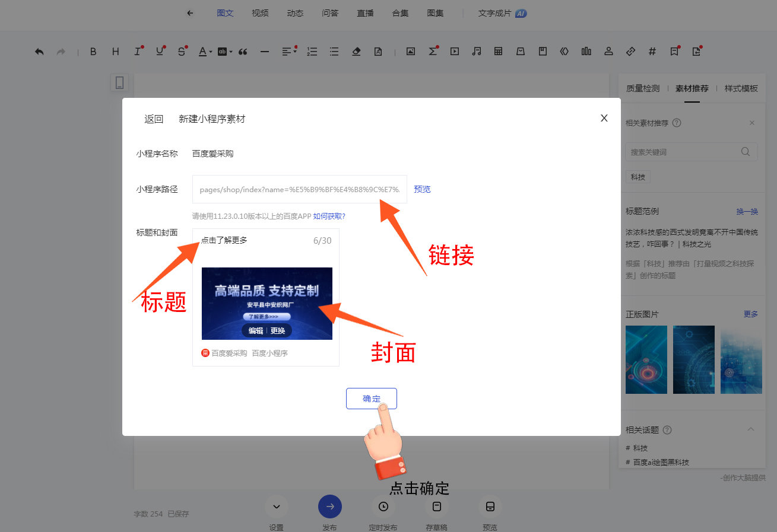Screen dimensions: 777x532
Task: Insert a bar chart (vote) icon
Action: [586, 52]
